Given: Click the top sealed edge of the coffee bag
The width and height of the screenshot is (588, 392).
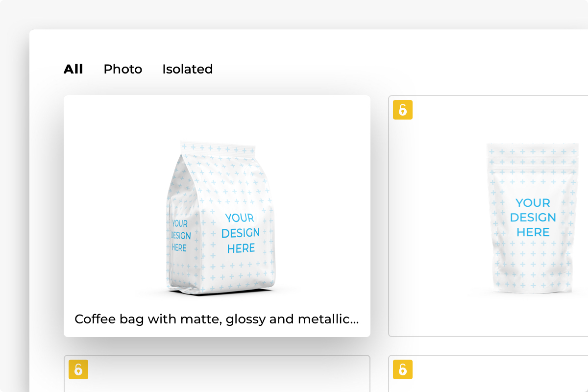Looking at the screenshot, I should click(218, 146).
